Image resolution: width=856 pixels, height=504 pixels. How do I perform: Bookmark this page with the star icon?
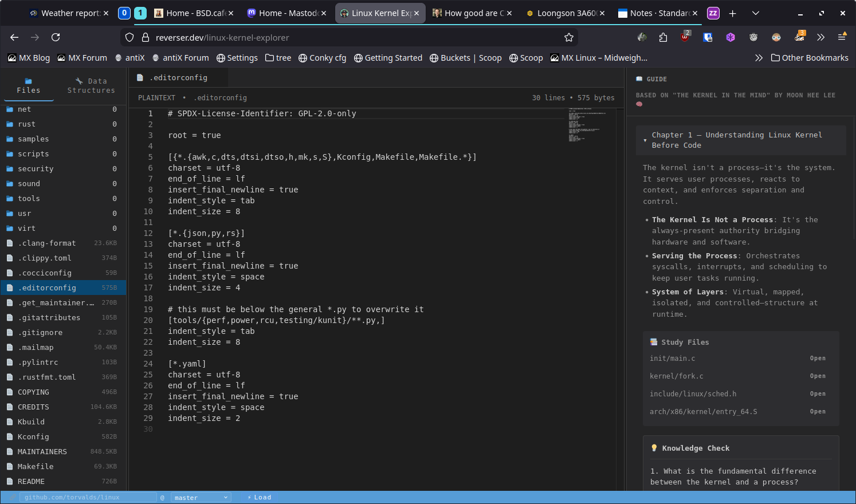pos(568,37)
